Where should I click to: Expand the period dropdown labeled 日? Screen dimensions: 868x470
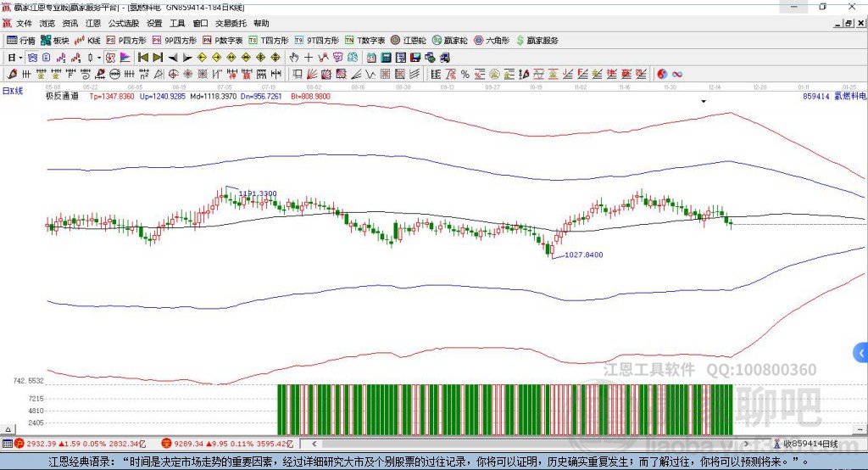15,58
